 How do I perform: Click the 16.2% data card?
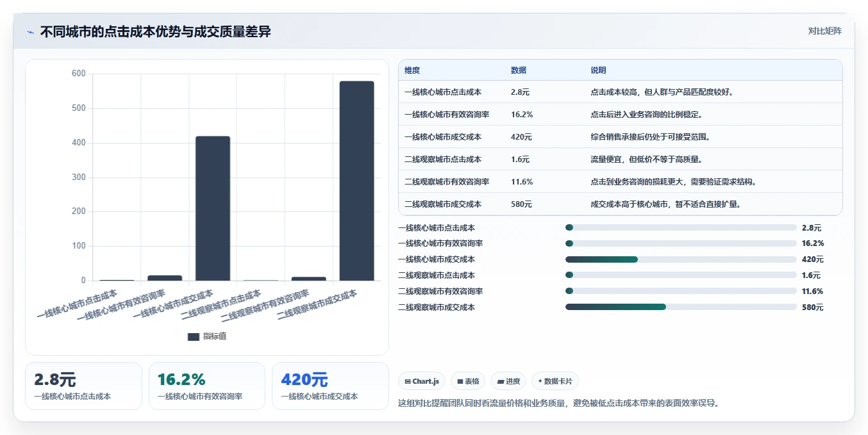[207, 386]
